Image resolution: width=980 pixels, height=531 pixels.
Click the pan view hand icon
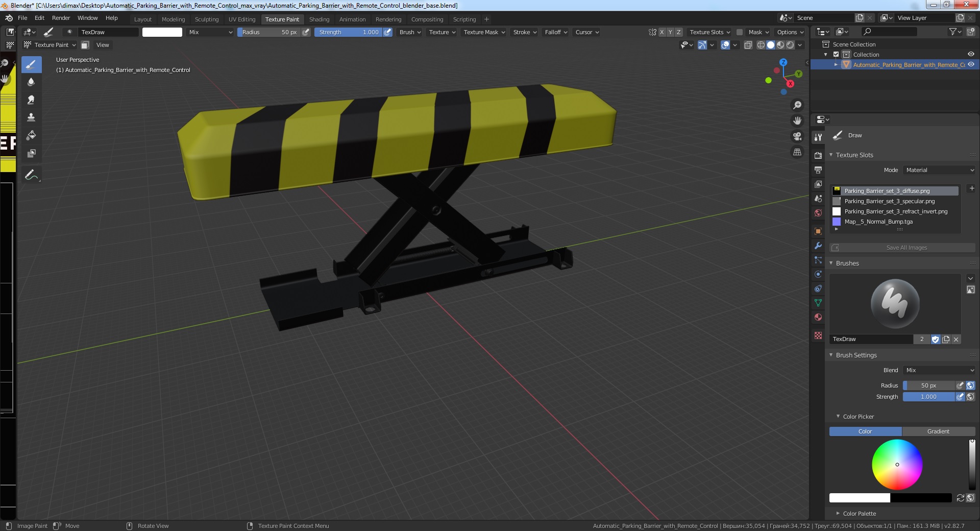click(797, 121)
